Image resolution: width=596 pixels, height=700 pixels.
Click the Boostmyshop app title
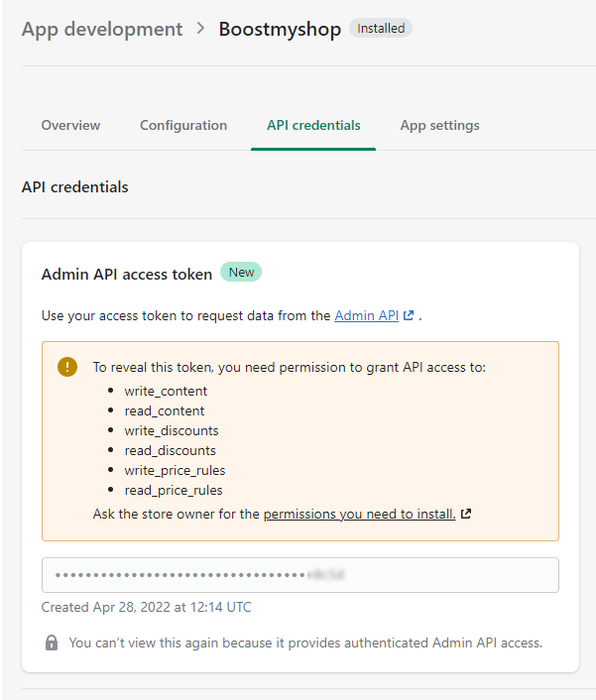coord(280,29)
